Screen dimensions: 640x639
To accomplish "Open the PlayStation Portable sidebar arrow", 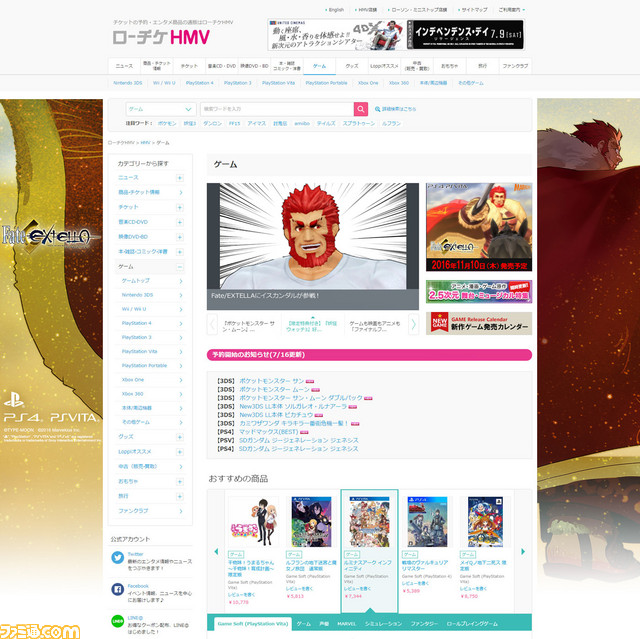I will tap(181, 366).
